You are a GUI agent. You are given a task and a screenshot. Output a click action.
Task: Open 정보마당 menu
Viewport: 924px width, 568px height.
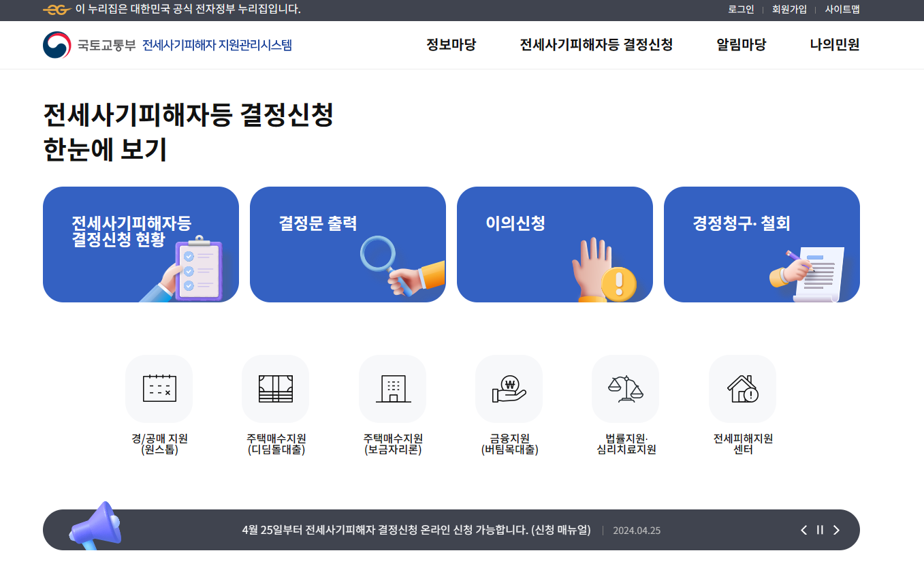click(x=451, y=45)
